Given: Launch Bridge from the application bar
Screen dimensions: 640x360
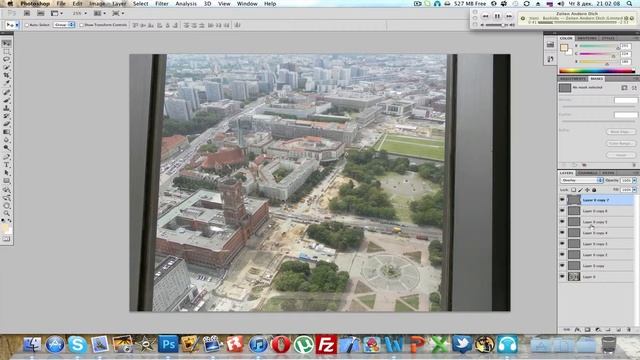Looking at the screenshot, I should 27,13.
